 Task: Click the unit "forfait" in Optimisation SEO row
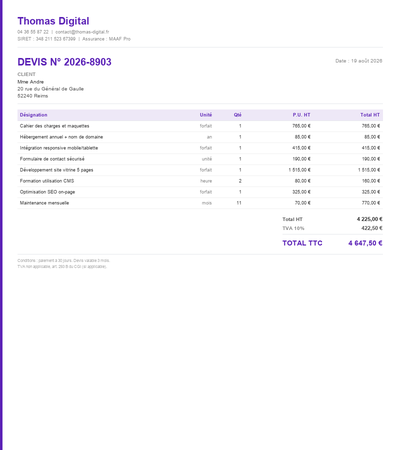tap(206, 192)
